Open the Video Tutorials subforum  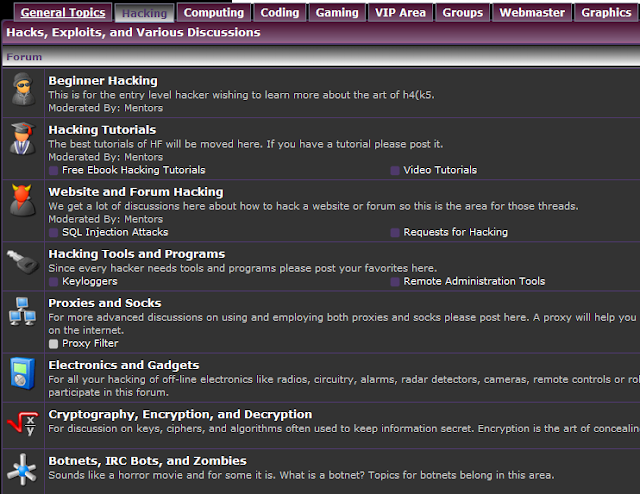[x=440, y=170]
